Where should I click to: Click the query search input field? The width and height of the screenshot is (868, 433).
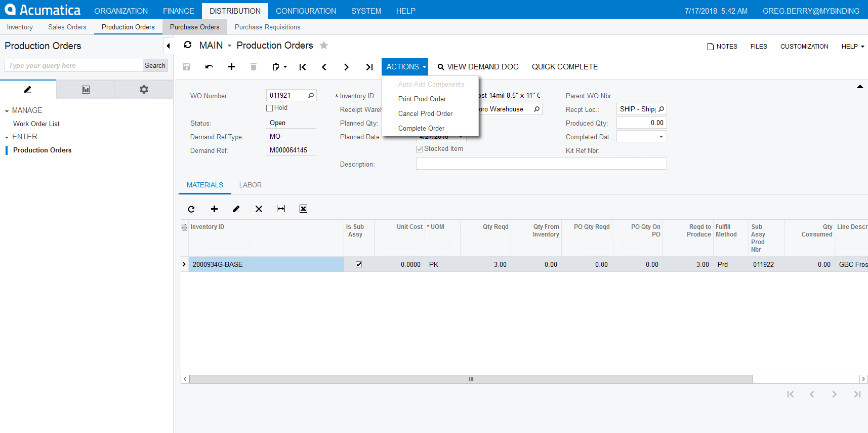(x=74, y=65)
